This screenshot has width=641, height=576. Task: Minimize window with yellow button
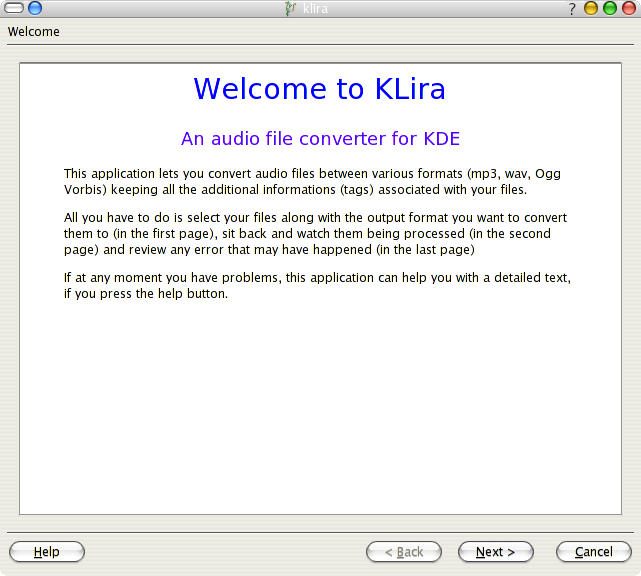coord(591,8)
